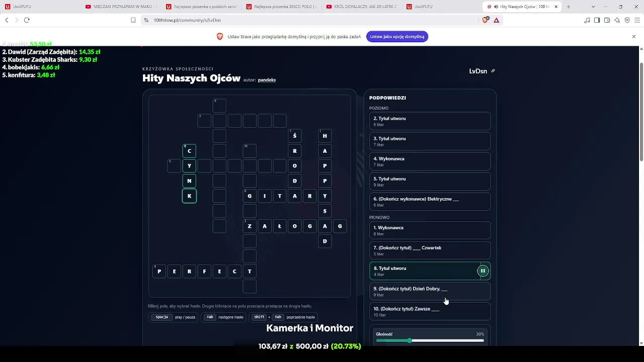Screen dimensions: 644x362
Task: Switch to MIĘCZAKI PRZYŁAPANI W MAKU tab
Action: [121, 7]
